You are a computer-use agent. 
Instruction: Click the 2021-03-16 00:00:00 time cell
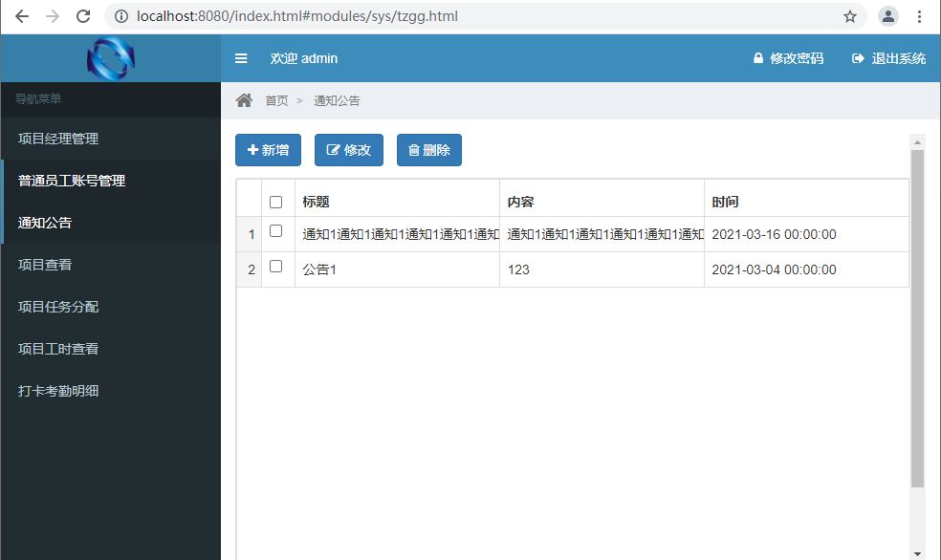pyautogui.click(x=806, y=234)
